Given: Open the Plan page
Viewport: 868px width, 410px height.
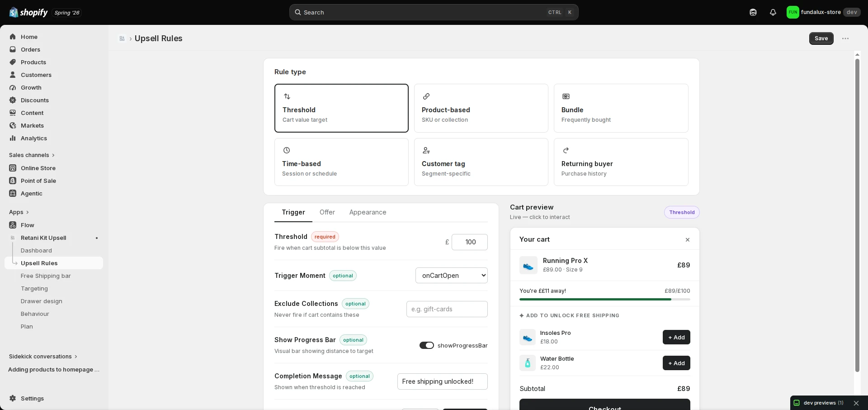Looking at the screenshot, I should click(x=27, y=327).
